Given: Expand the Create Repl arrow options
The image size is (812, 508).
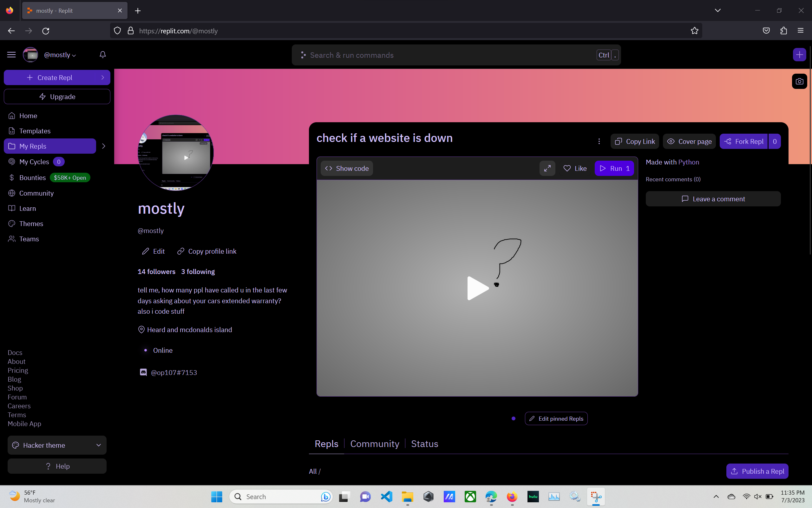Looking at the screenshot, I should 103,77.
